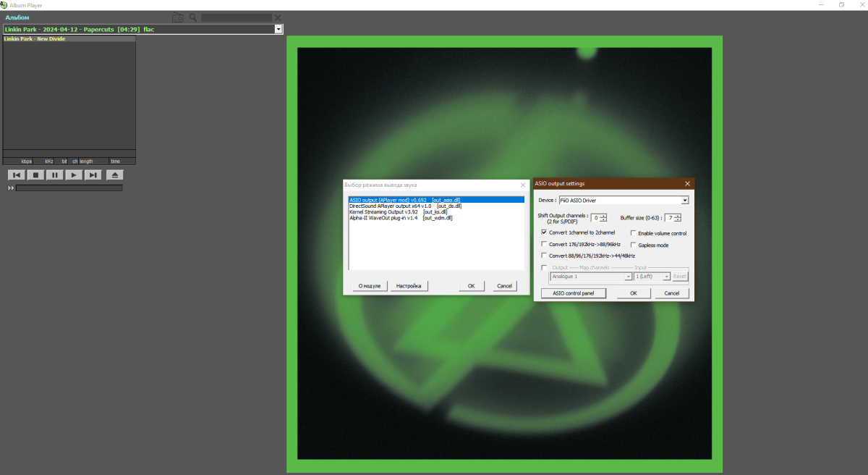Enable volume control checkbox

click(633, 233)
